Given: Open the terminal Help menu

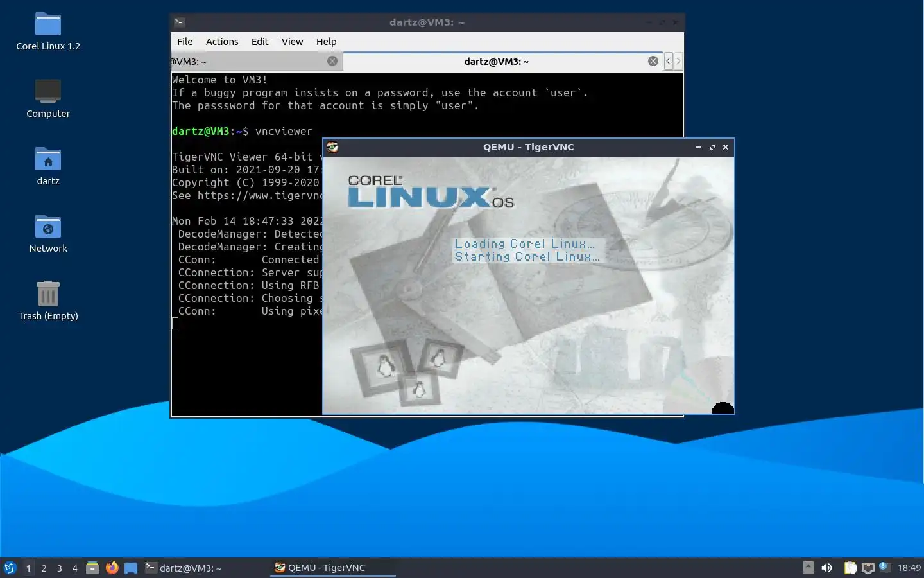Looking at the screenshot, I should click(326, 42).
